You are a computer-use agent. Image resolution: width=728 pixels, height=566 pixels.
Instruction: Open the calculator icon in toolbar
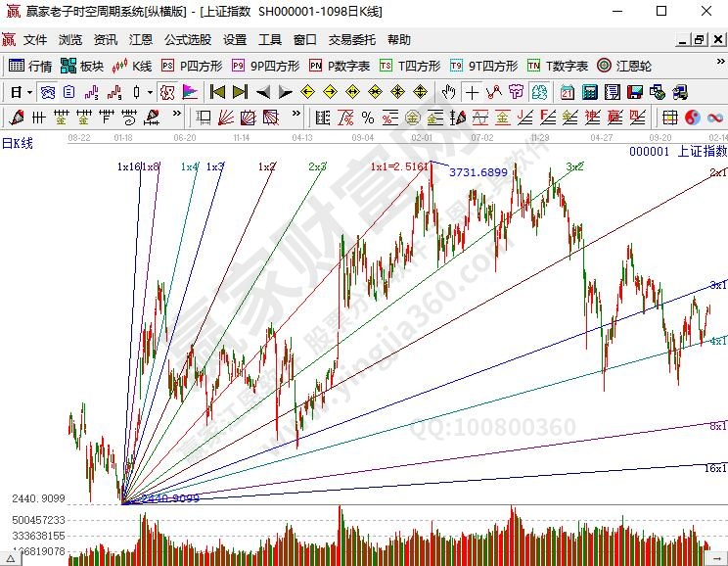click(589, 92)
